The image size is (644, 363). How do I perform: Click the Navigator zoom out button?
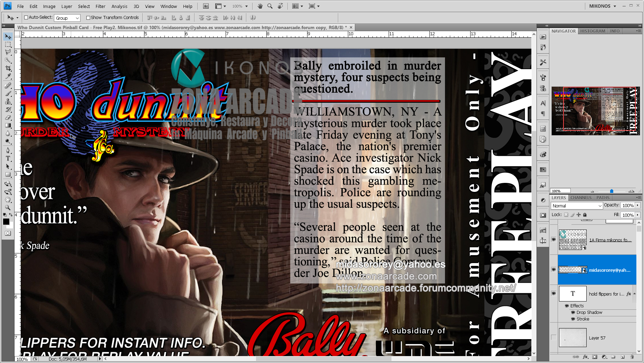point(592,191)
